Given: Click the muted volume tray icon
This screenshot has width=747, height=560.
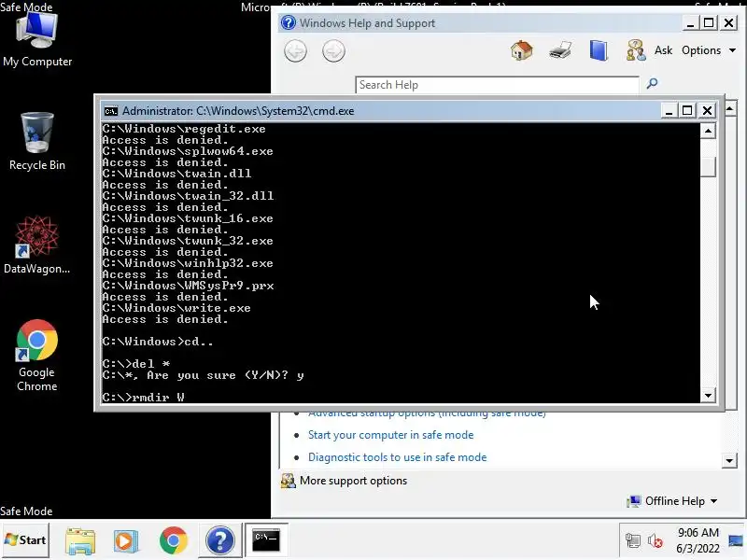Looking at the screenshot, I should click(x=655, y=540).
